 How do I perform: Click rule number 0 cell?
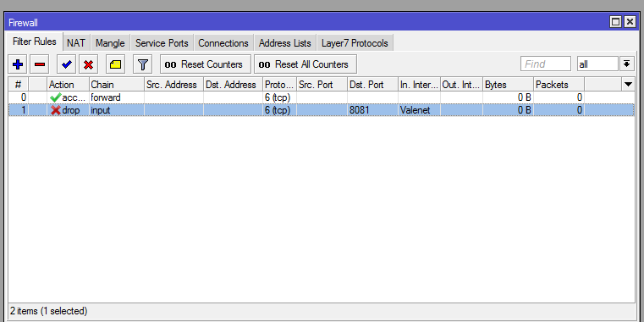tap(18, 98)
